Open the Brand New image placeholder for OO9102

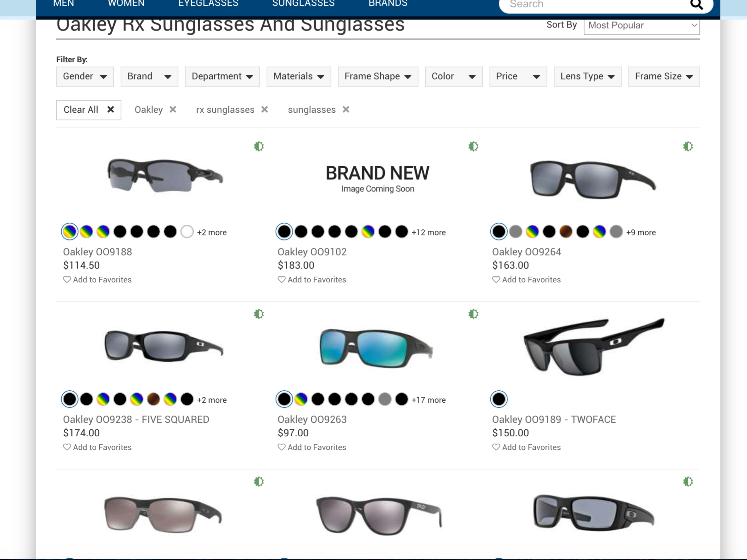coord(378,179)
